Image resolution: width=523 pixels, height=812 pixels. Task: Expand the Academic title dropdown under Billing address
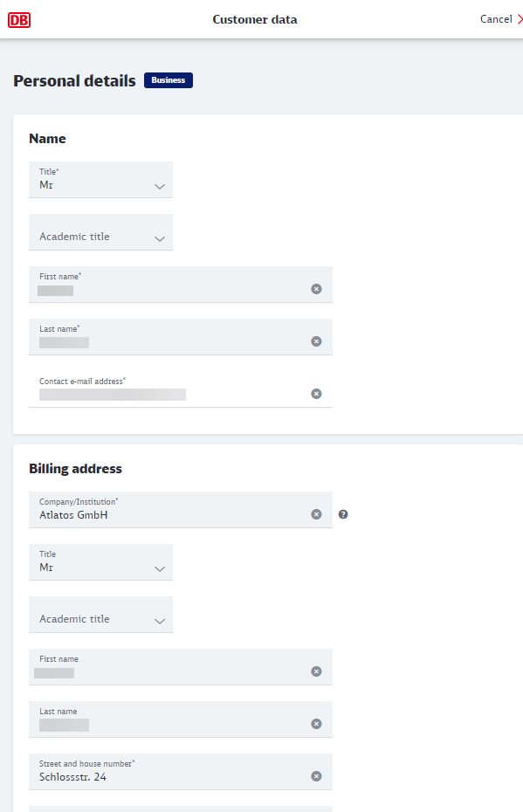[101, 615]
